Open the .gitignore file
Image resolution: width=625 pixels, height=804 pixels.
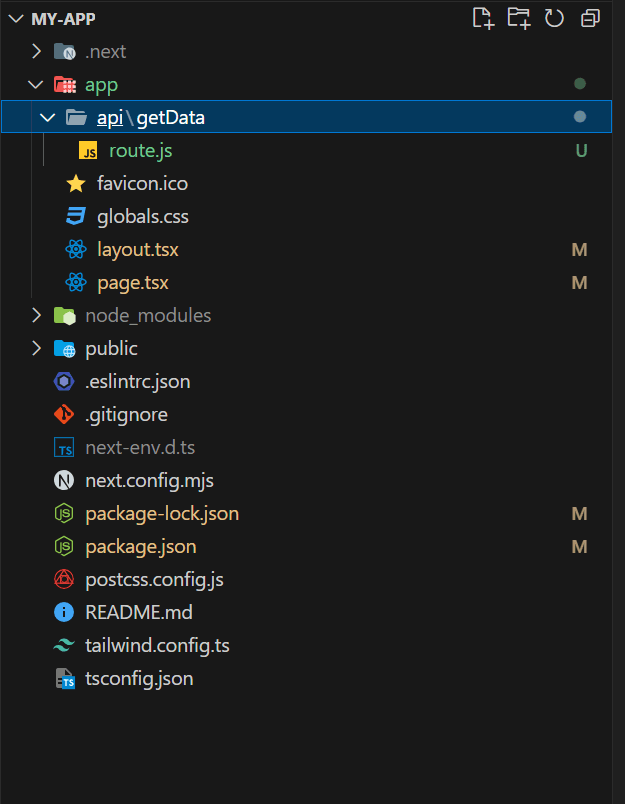[126, 415]
